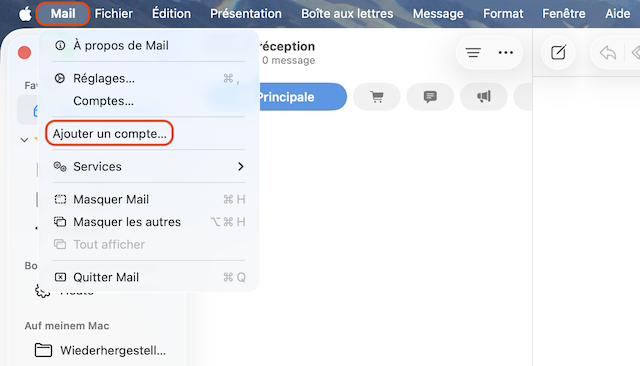Screen dimensions: 640x366
Task: Click the Quitter Mail x-box icon
Action: pos(60,277)
